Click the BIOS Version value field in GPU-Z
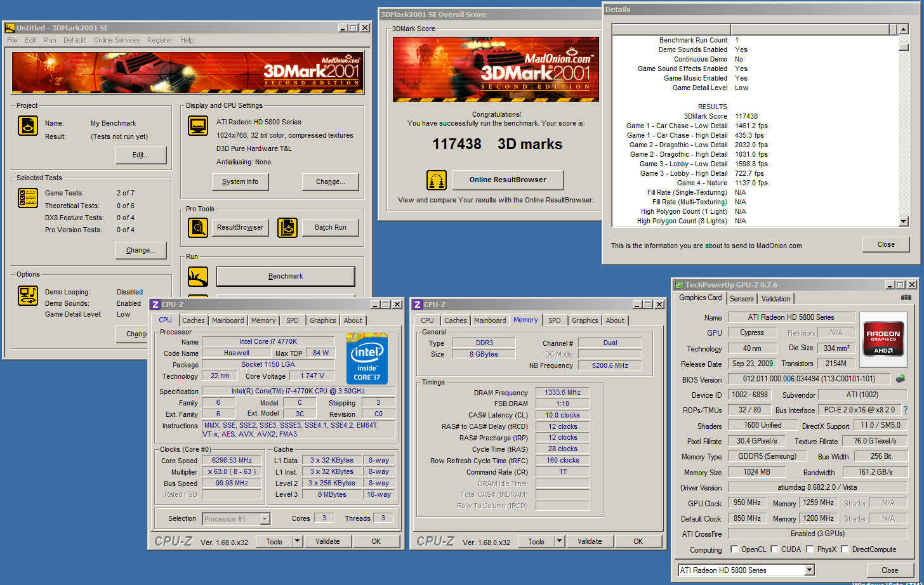This screenshot has height=585, width=924. tap(809, 379)
